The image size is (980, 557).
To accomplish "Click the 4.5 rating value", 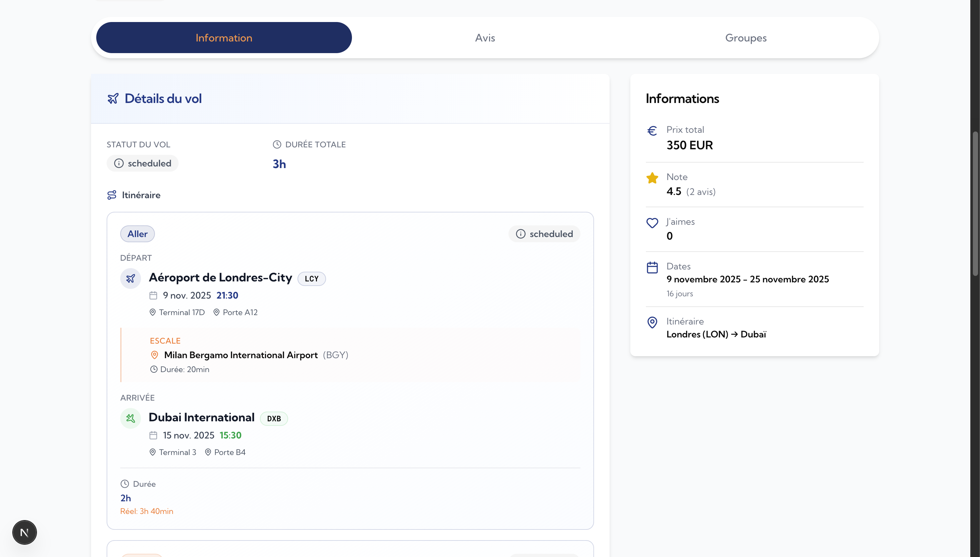I will pyautogui.click(x=674, y=191).
